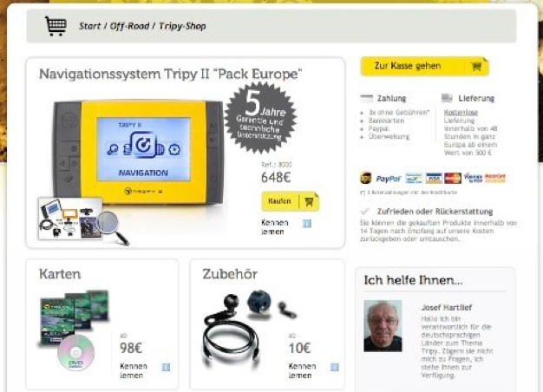Click the Tripy II device image
Viewport: 543px width, 392px height.
138,152
